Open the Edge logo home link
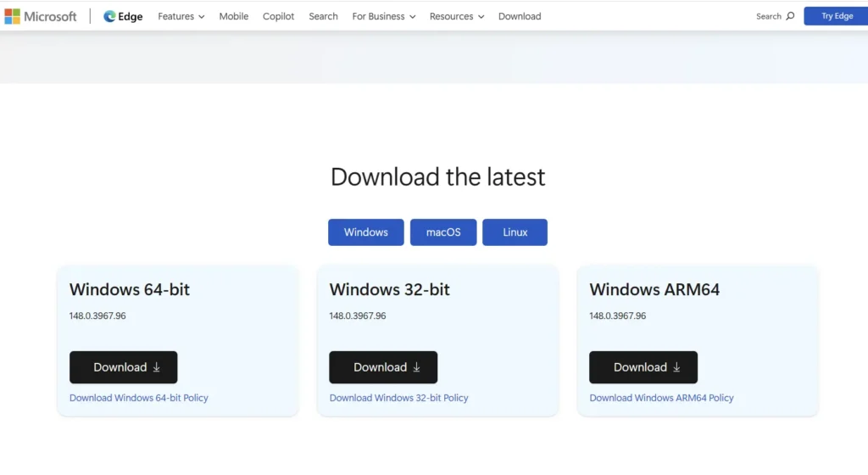 click(123, 17)
